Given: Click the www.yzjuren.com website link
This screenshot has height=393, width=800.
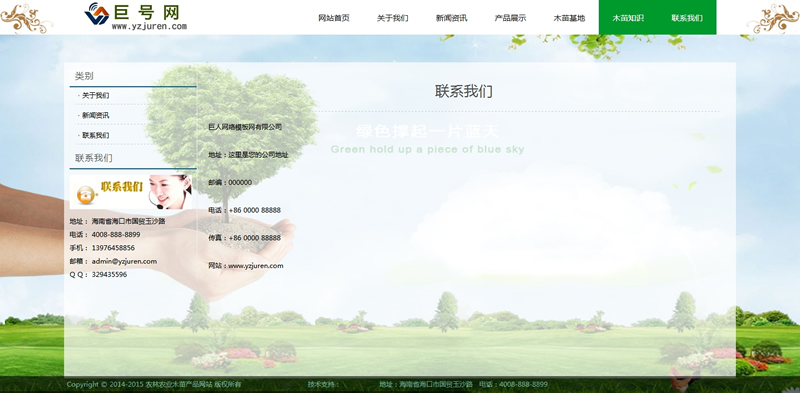Looking at the screenshot, I should (x=256, y=266).
